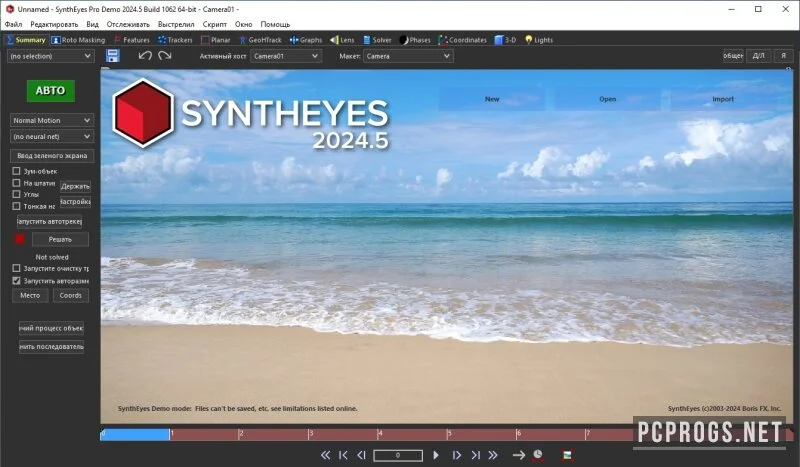The width and height of the screenshot is (800, 467).
Task: Expand the Normal Motion dropdown
Action: point(52,120)
